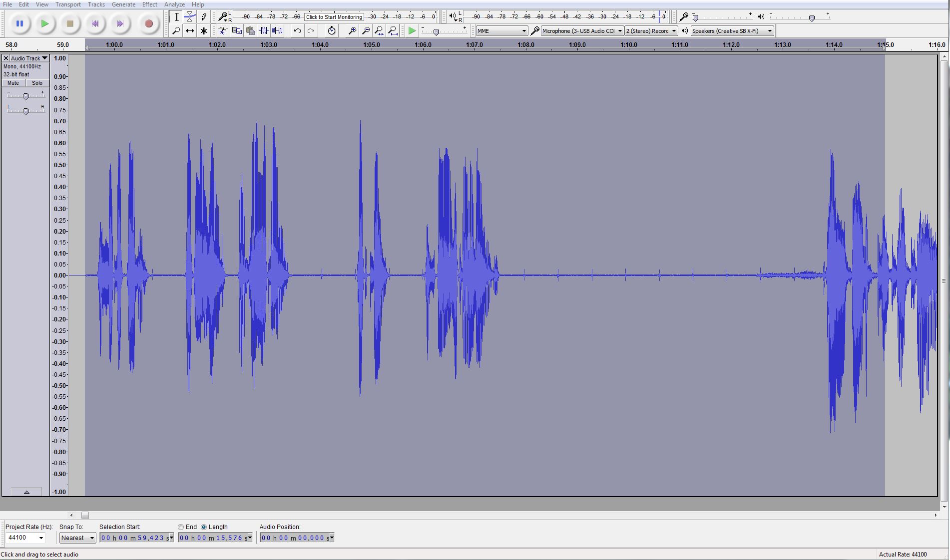
Task: Click the Undo arrow icon
Action: pyautogui.click(x=297, y=31)
